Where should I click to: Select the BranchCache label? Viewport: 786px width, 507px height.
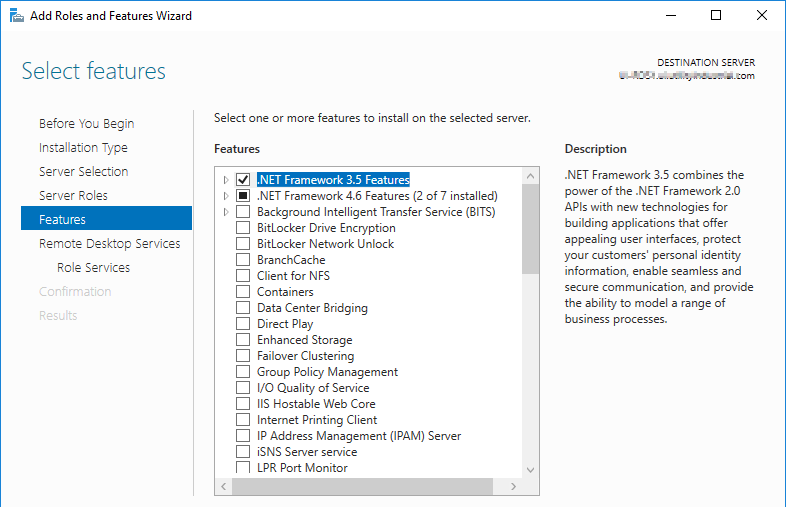click(291, 260)
